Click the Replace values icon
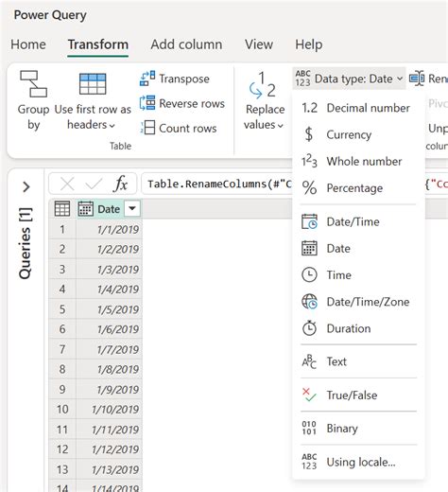 coord(262,85)
